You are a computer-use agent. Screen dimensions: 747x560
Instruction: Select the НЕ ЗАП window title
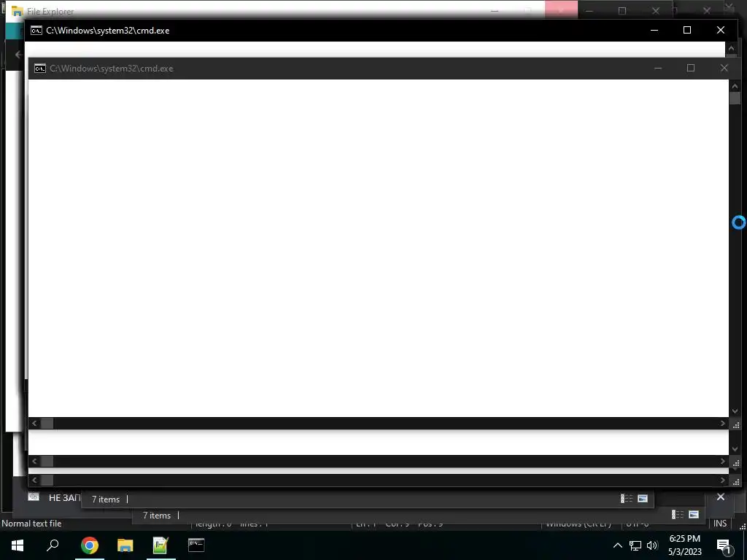coord(65,498)
